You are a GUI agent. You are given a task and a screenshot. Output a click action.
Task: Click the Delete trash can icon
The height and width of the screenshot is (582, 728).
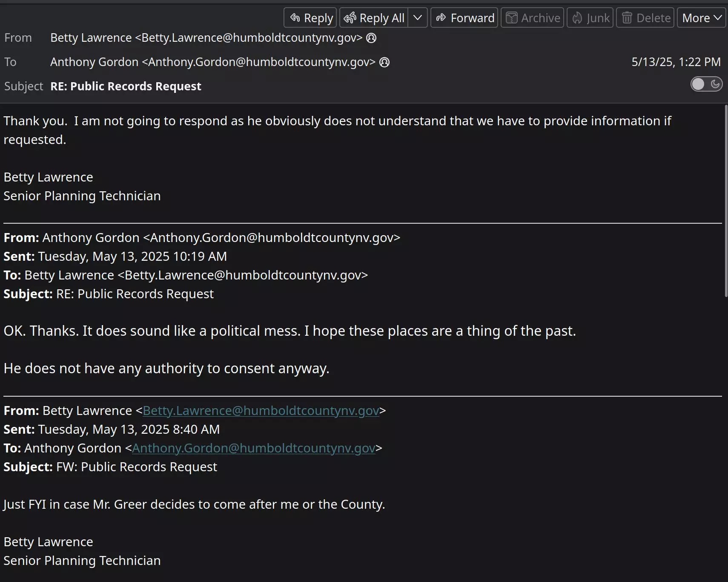click(627, 18)
